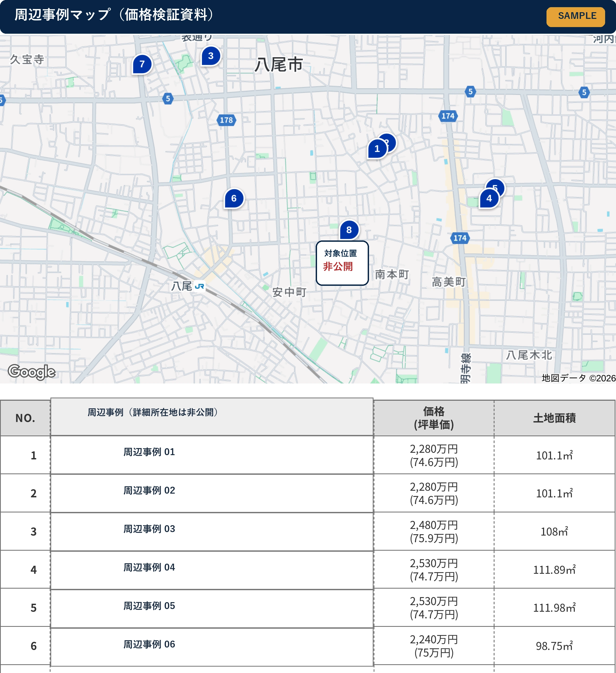Click route 5 shield left of route 178
The height and width of the screenshot is (673, 616).
coord(168,99)
